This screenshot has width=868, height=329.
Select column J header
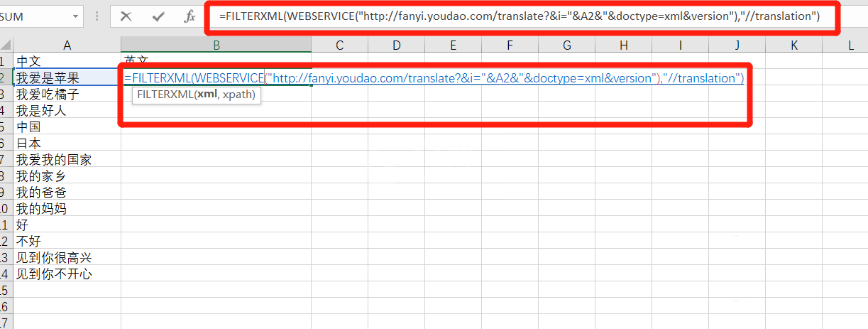737,45
